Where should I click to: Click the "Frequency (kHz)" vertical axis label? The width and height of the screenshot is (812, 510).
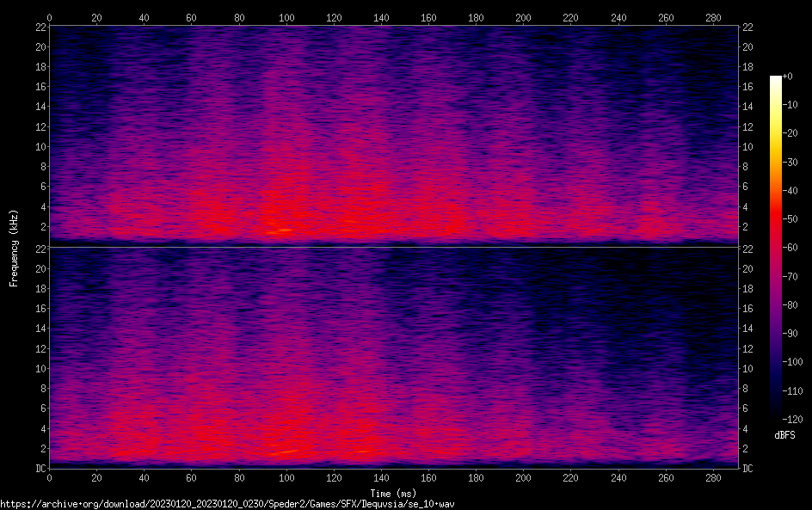14,247
